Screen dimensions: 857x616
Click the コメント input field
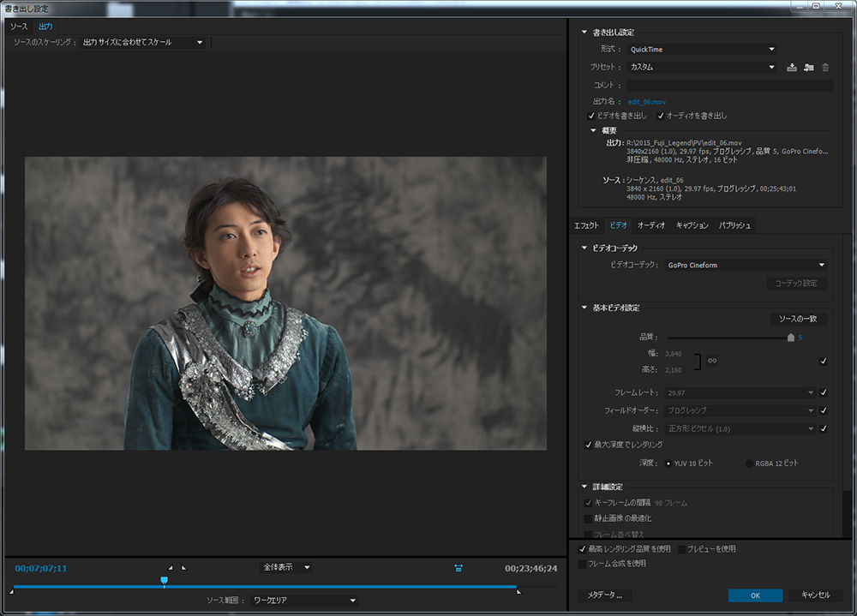[730, 86]
